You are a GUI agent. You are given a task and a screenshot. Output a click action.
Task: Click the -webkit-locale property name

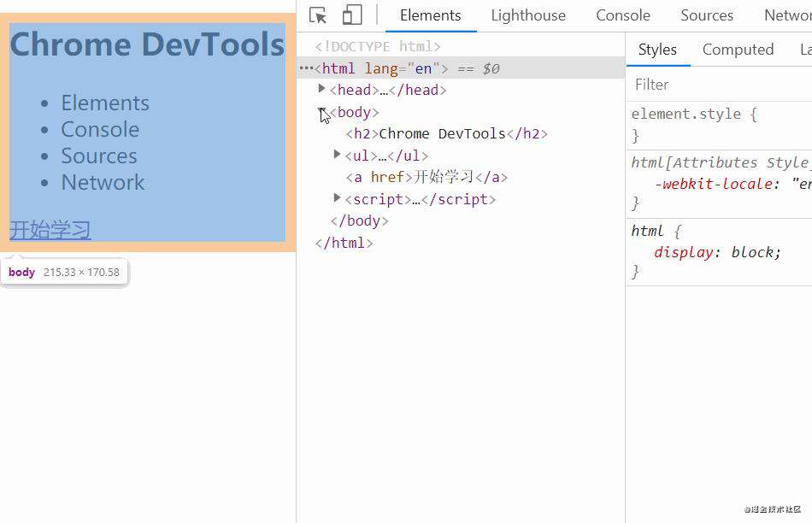tap(714, 184)
